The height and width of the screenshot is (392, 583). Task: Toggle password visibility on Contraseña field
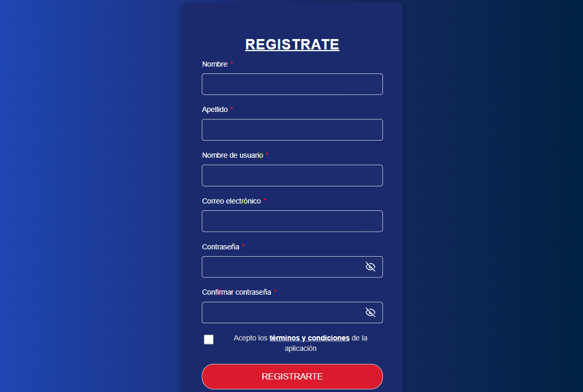[x=370, y=267]
